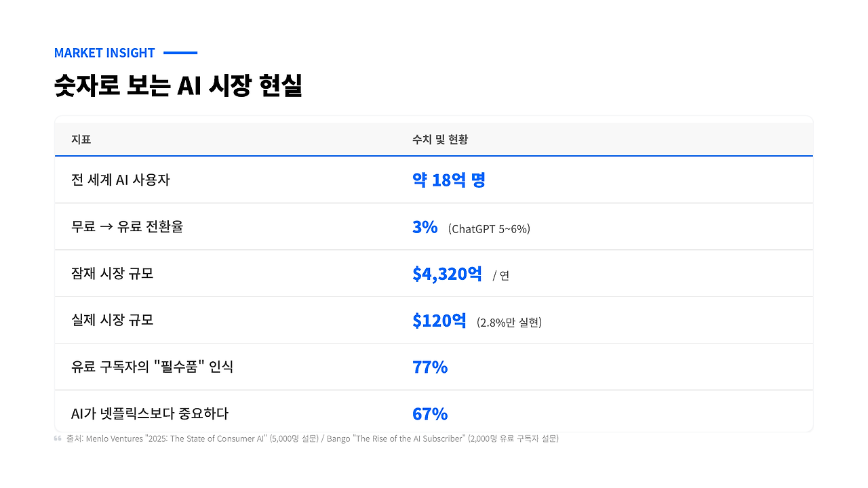Click the 77% value
Screen dimensions: 868x488
click(x=430, y=367)
